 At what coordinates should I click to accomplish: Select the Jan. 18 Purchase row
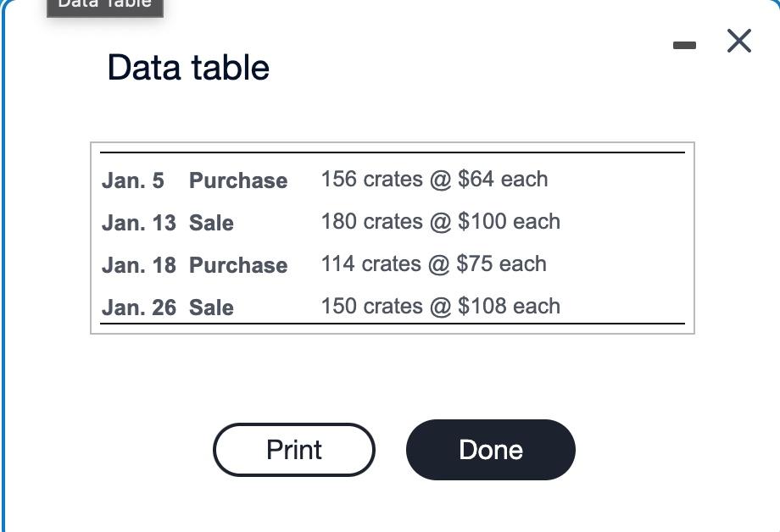[339, 264]
